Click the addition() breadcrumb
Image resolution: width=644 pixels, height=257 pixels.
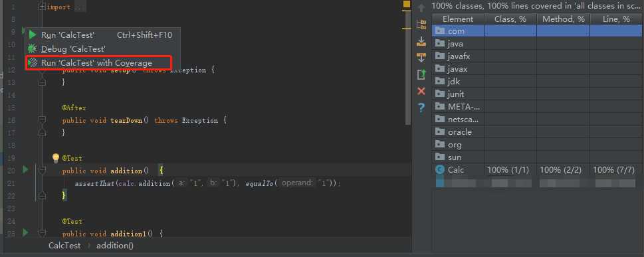(x=115, y=246)
